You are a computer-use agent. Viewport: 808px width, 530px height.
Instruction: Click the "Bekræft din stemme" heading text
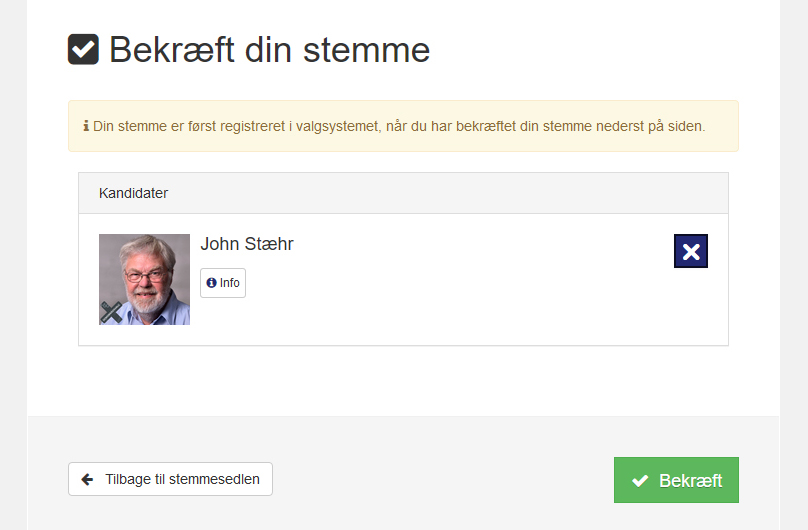pyautogui.click(x=269, y=49)
